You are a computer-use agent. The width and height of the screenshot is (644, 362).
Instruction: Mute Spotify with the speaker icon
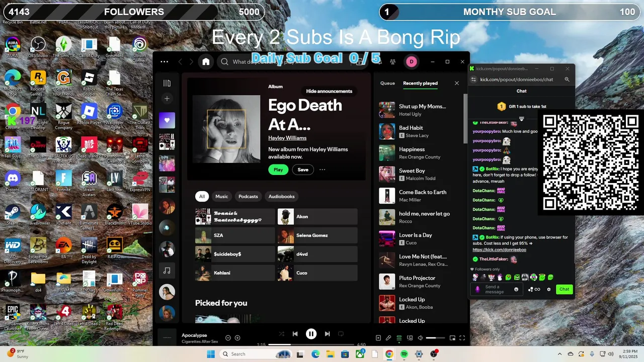[421, 338]
